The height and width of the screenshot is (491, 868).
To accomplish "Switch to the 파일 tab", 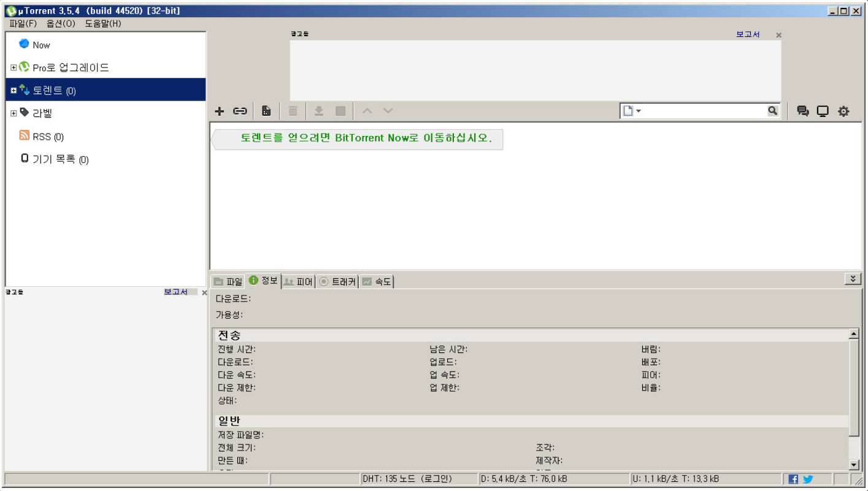I will (228, 282).
